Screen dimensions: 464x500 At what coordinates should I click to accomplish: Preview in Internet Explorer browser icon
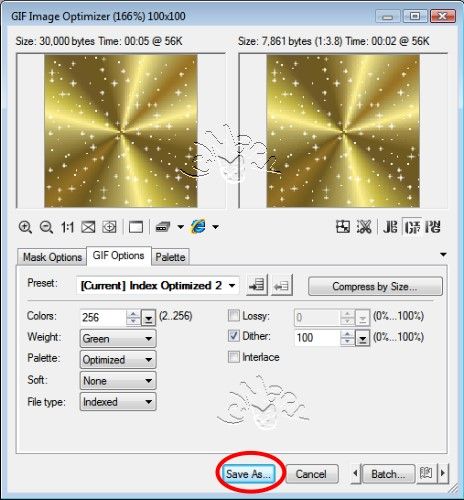pos(198,227)
